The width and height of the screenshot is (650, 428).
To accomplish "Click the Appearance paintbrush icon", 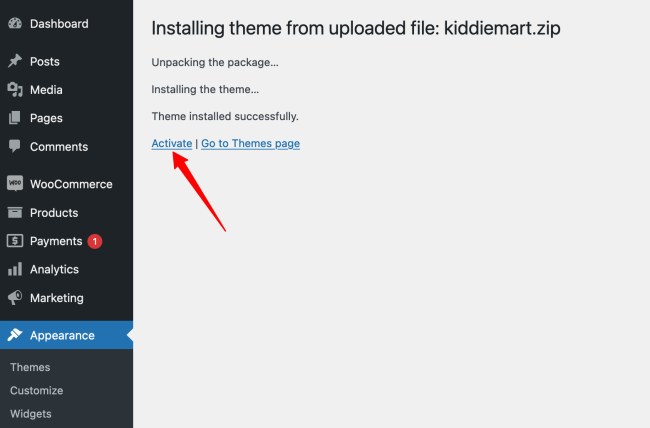I will point(15,336).
